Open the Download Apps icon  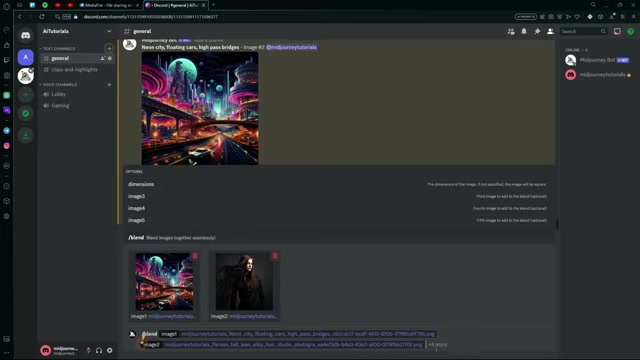(x=25, y=135)
